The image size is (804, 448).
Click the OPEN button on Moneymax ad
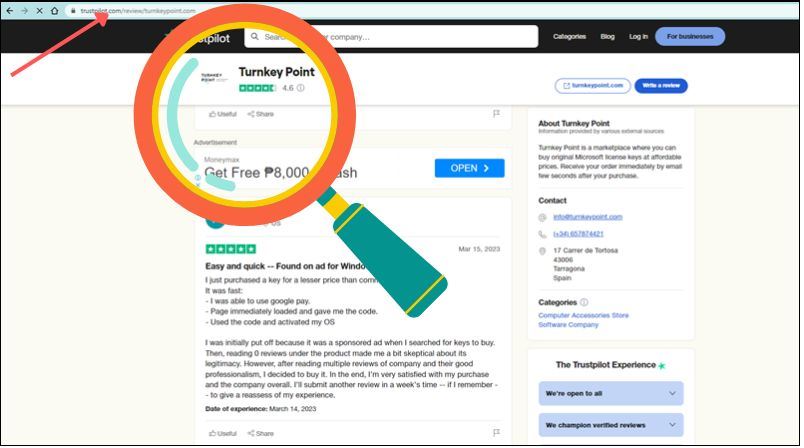click(x=469, y=168)
